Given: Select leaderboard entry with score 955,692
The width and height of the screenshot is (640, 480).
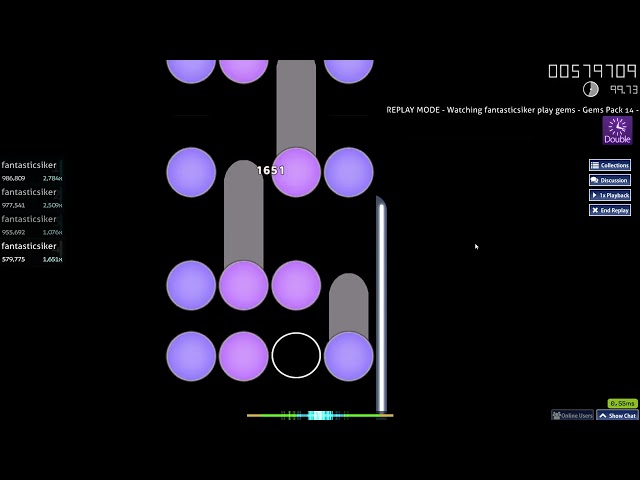Looking at the screenshot, I should point(31,225).
